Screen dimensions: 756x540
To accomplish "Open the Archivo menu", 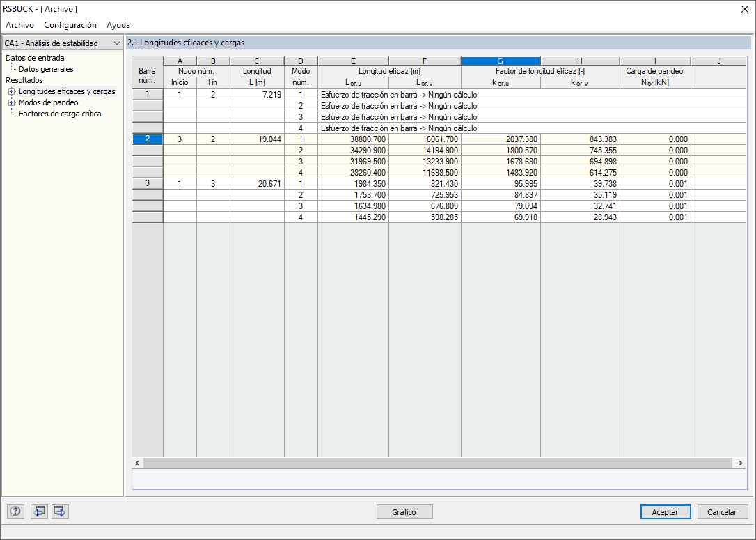I will coord(19,25).
